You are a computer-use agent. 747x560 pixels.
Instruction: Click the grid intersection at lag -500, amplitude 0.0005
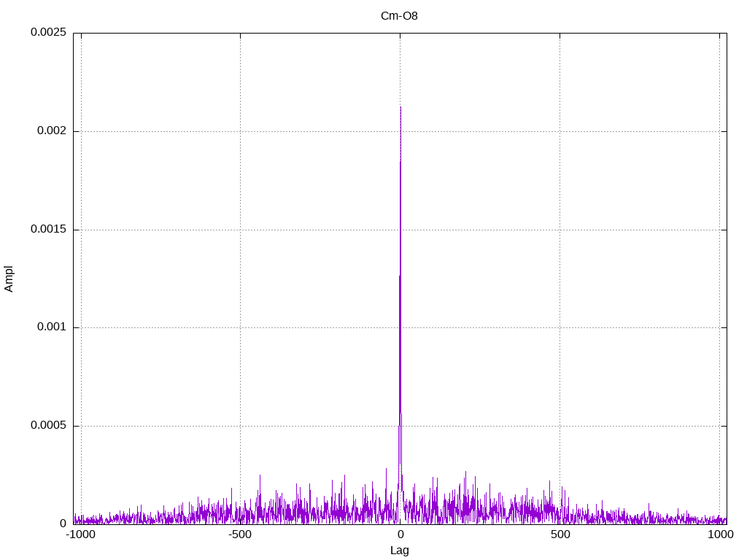(x=240, y=426)
